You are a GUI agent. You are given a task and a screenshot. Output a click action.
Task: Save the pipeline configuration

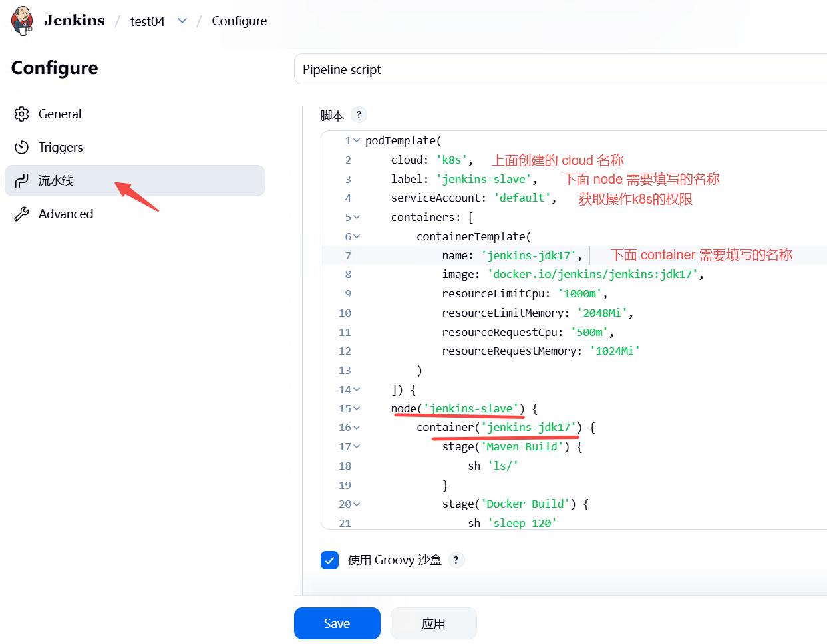coord(337,623)
